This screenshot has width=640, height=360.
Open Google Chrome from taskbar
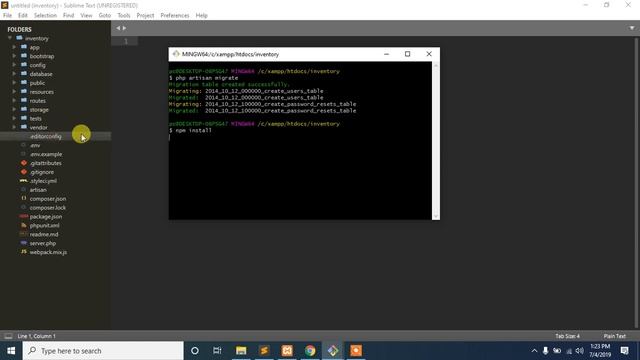[x=310, y=351]
